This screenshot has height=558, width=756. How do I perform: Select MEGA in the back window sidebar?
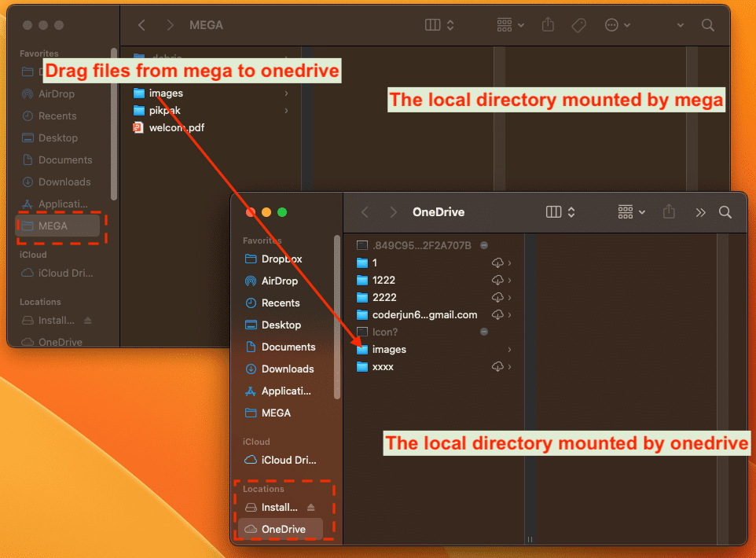point(58,226)
